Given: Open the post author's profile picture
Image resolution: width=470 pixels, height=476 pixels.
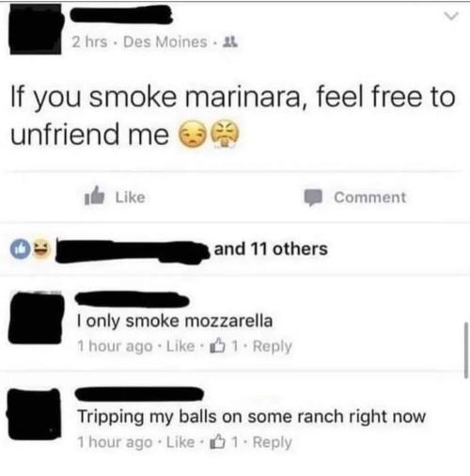Looking at the screenshot, I should [36, 29].
